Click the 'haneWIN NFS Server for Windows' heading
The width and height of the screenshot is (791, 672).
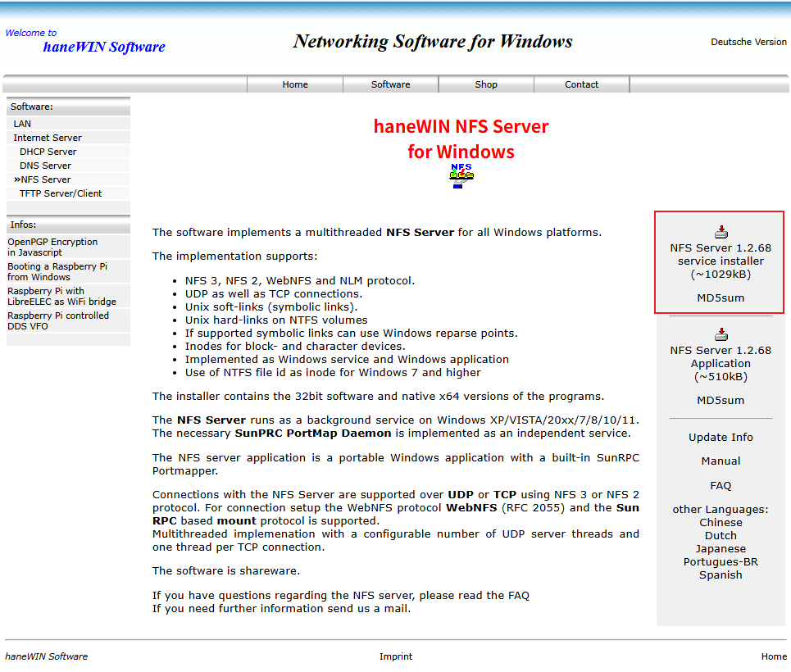(461, 138)
